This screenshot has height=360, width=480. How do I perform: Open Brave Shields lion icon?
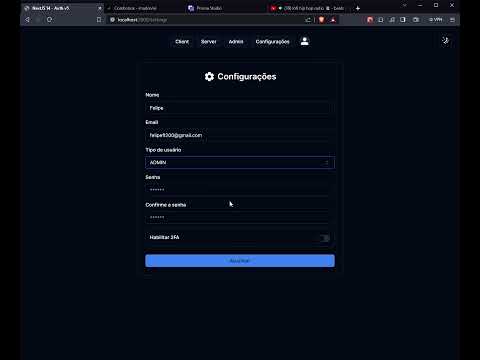pyautogui.click(x=321, y=20)
